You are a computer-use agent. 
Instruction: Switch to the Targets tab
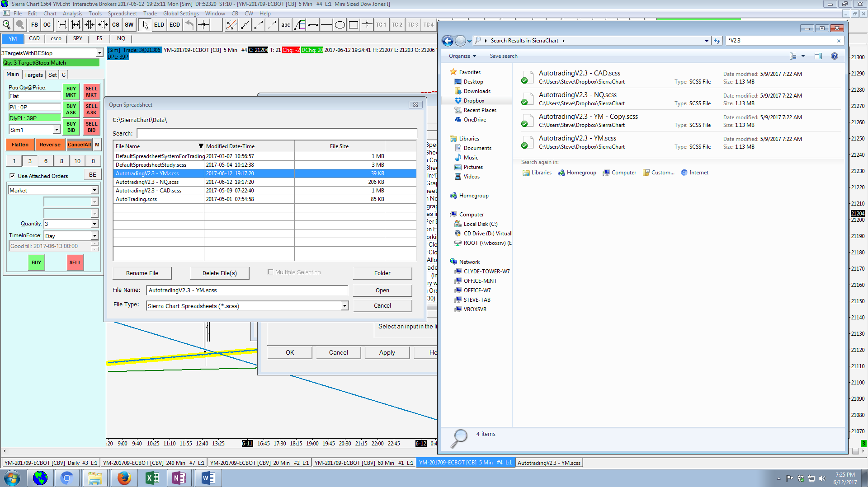(x=33, y=75)
